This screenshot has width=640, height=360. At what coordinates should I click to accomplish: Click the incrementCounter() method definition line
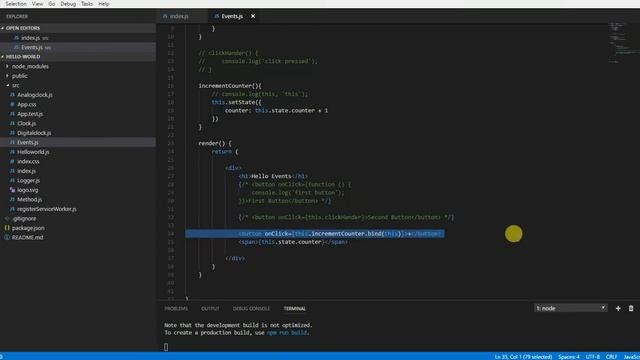coord(230,86)
